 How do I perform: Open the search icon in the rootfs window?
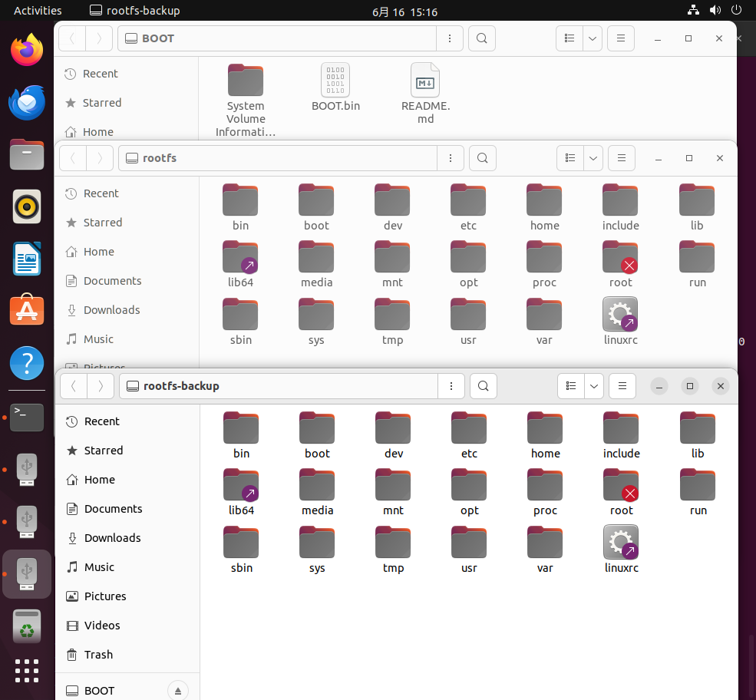coord(482,158)
